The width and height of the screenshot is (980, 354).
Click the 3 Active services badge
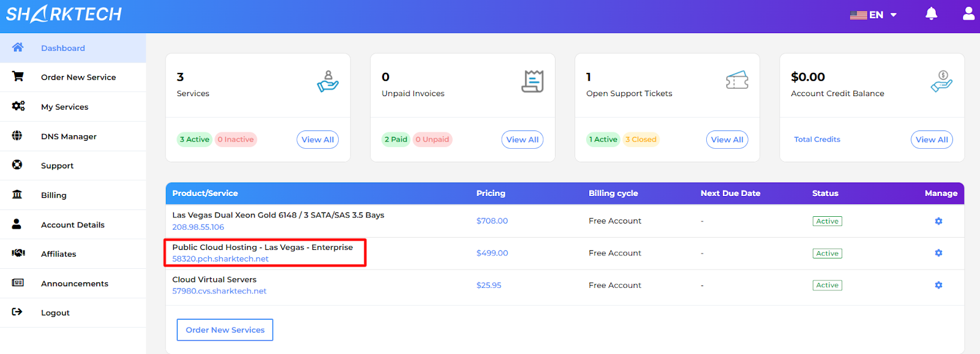tap(195, 140)
